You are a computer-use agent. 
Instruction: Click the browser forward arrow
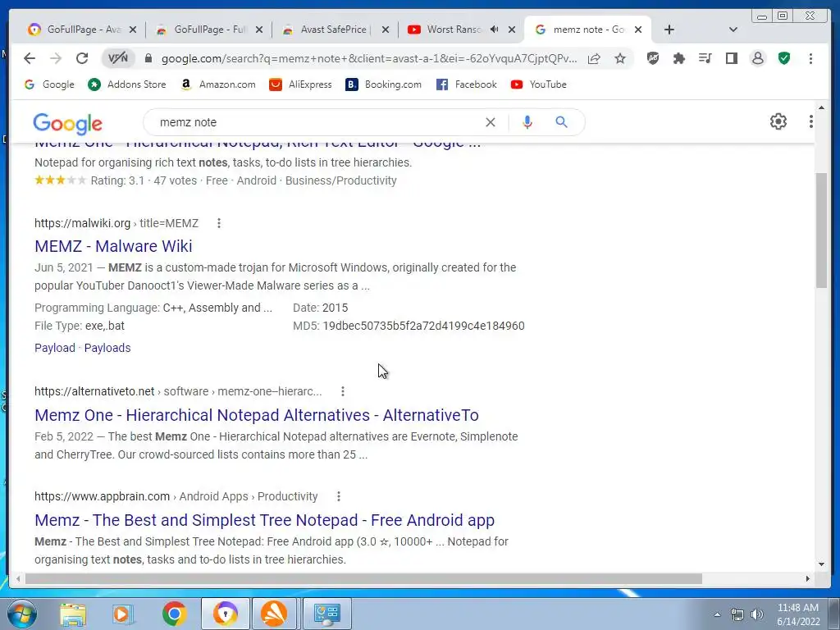[x=56, y=58]
